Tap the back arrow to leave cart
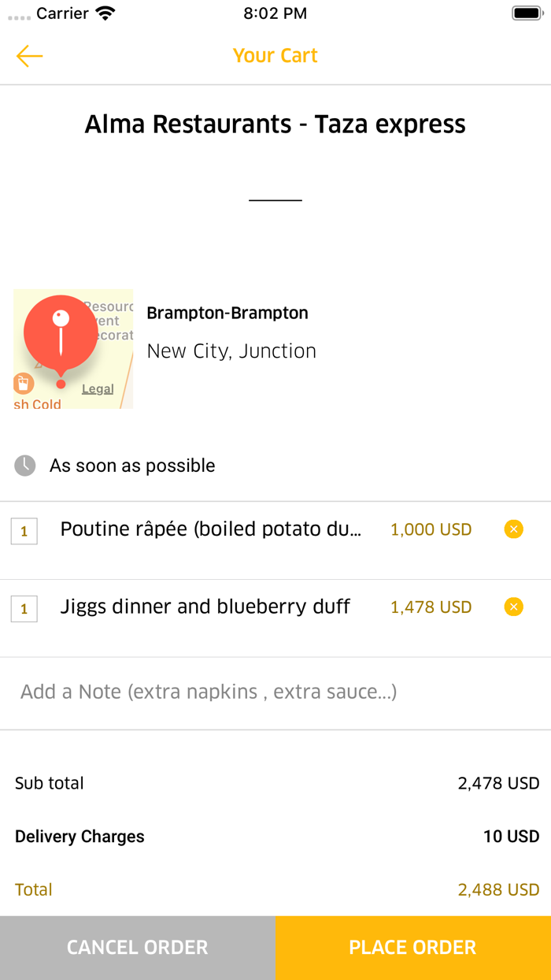The image size is (551, 980). coord(28,56)
